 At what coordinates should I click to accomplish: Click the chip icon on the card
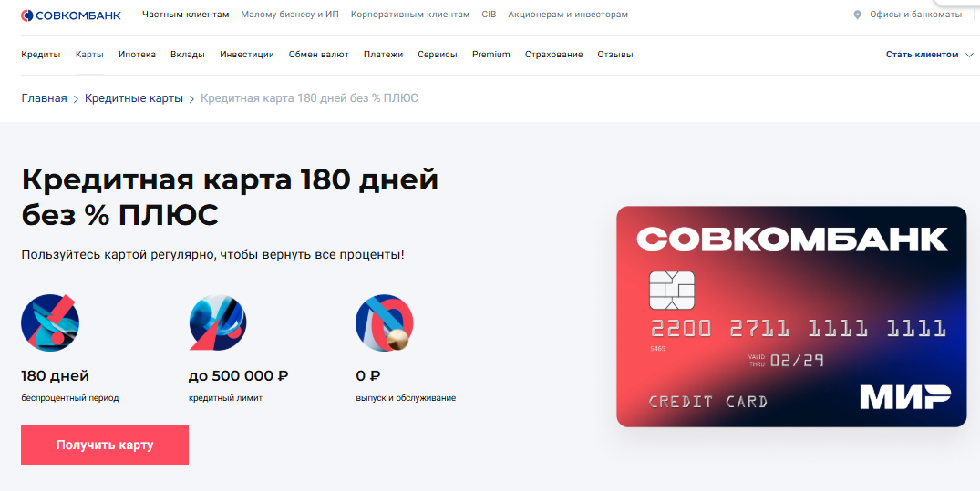(672, 290)
